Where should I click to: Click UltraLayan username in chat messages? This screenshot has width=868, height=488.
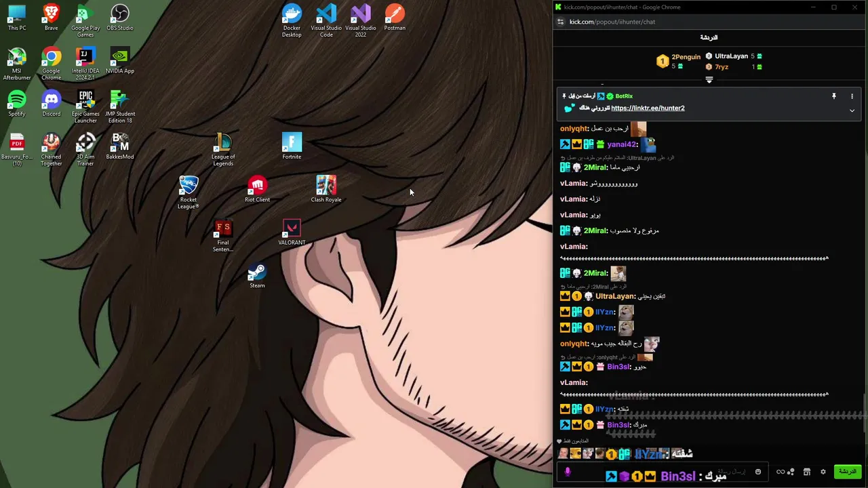615,296
